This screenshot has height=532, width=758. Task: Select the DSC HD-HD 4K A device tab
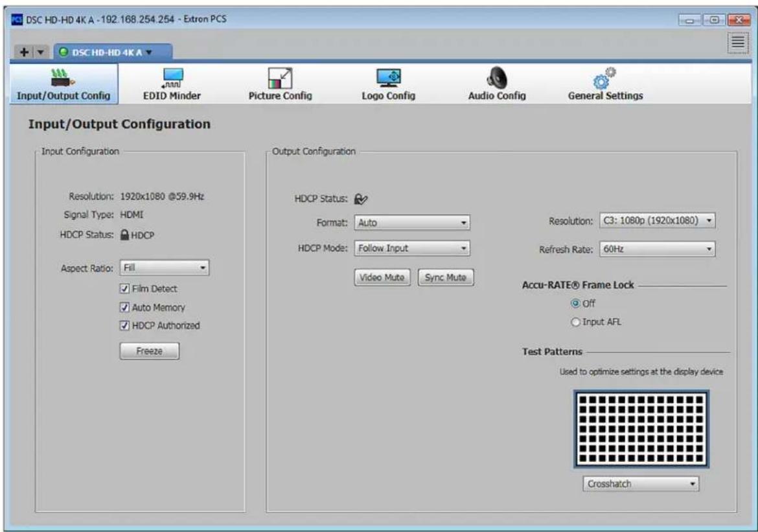tap(112, 52)
